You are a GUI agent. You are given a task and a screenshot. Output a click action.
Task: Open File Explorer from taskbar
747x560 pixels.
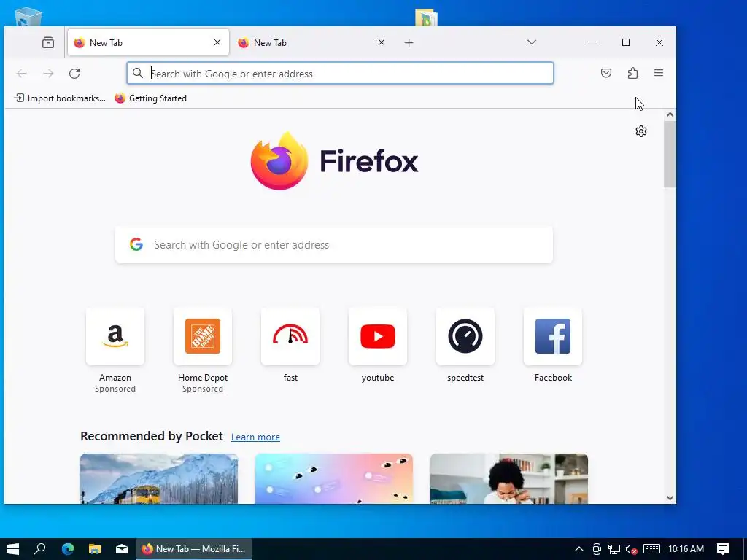tap(95, 549)
